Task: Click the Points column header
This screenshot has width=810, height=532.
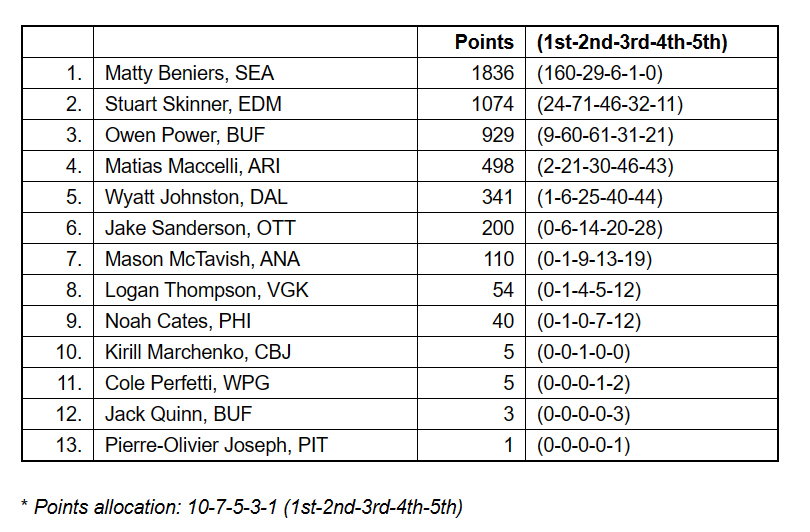Action: point(484,42)
